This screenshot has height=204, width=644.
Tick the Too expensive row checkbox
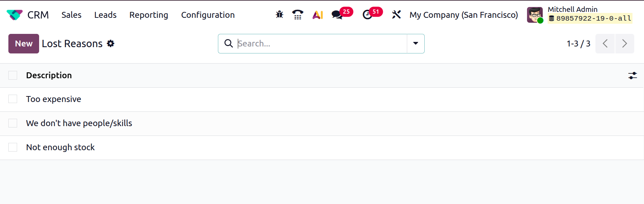point(13,99)
